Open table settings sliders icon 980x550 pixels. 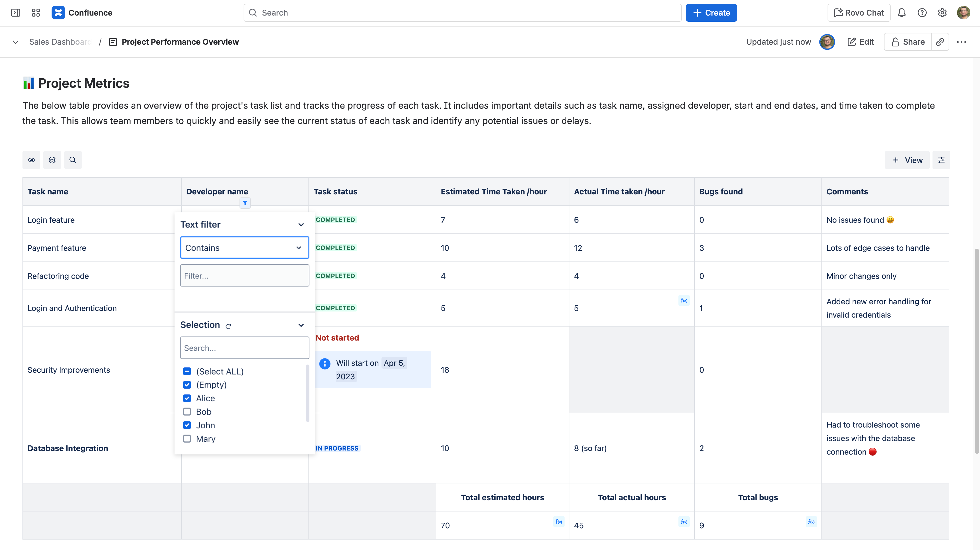(x=941, y=160)
